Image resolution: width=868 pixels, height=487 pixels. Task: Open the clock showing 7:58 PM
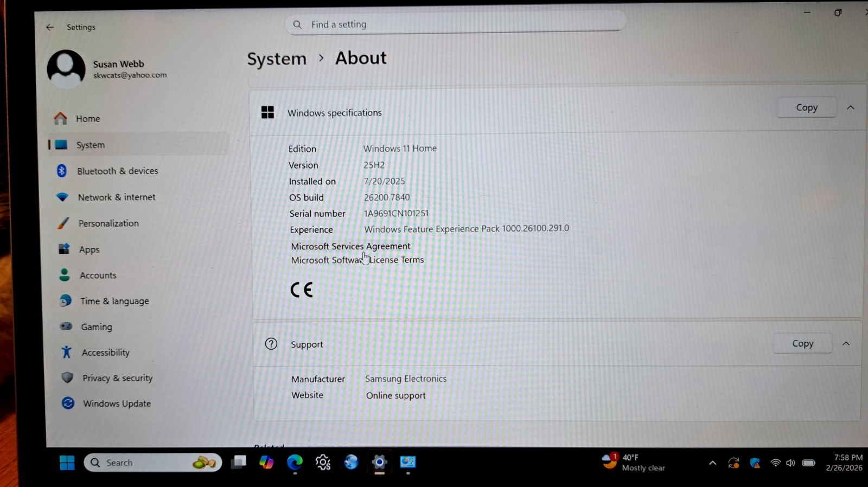click(844, 463)
